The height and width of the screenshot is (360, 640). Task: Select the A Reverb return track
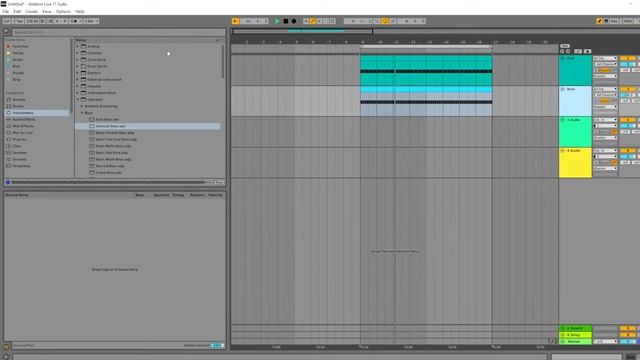coord(575,328)
